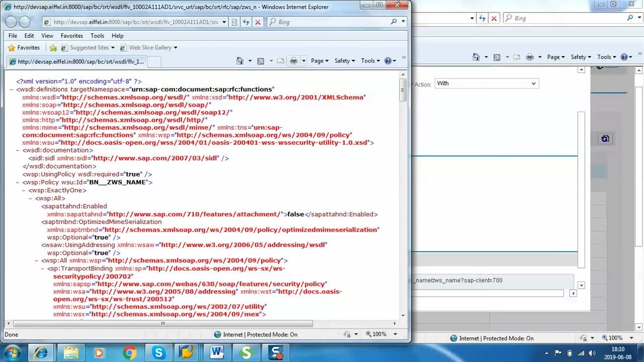Collapse the wsp:Policy BN__ZWS_NAME node
Viewport: 644px width, 362px height.
18,183
